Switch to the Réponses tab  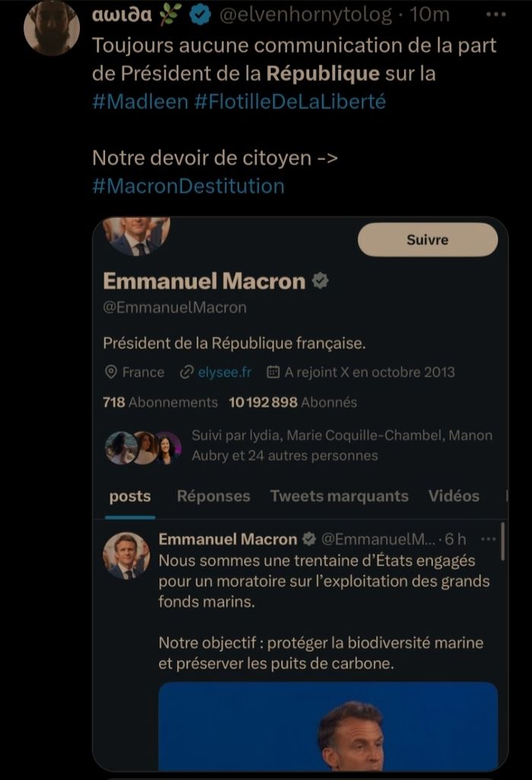pos(213,497)
